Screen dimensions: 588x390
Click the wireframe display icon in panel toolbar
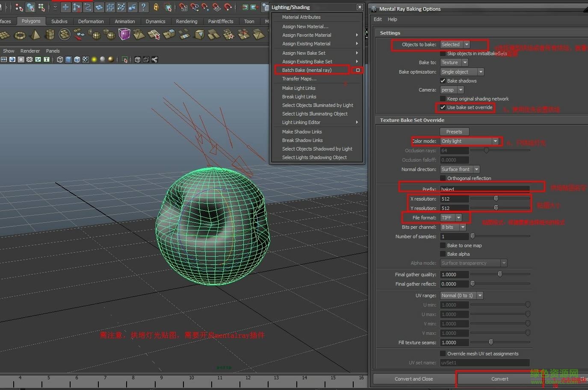pyautogui.click(x=60, y=59)
